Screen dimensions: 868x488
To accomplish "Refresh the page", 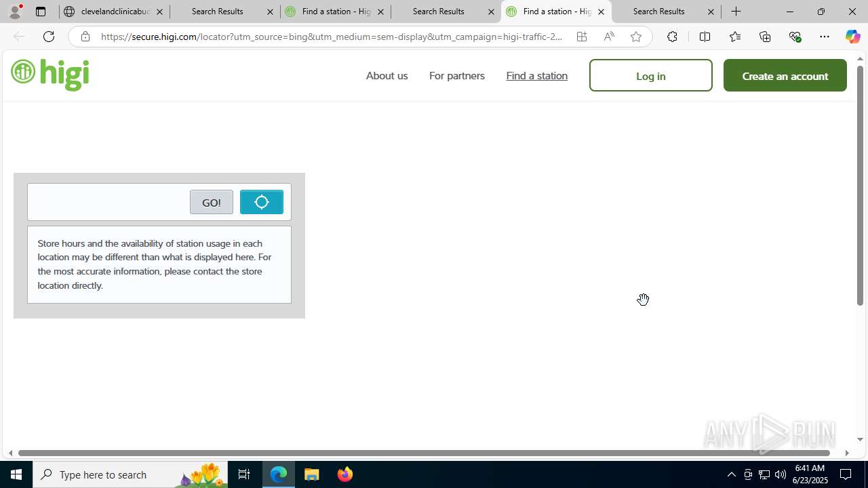I will (49, 37).
